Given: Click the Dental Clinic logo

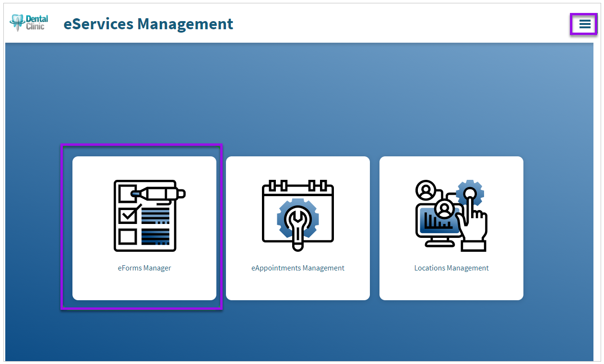Looking at the screenshot, I should (29, 23).
